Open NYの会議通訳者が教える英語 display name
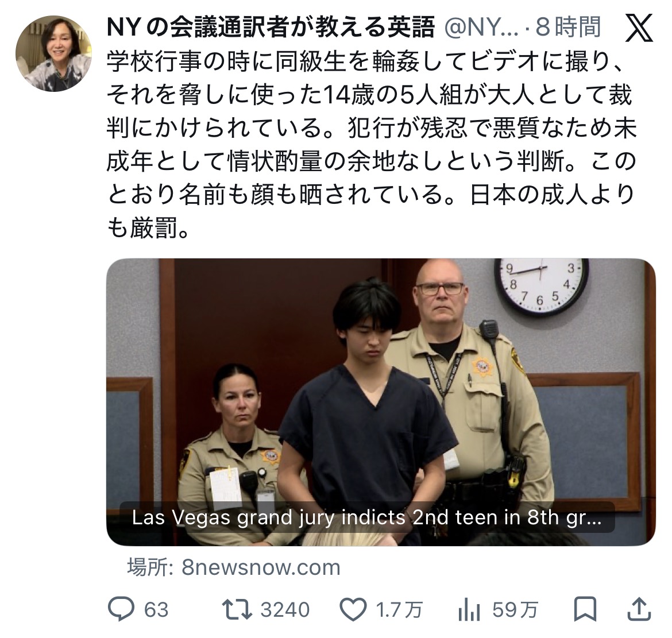Viewport: 672px width, 638px height. 271,27
